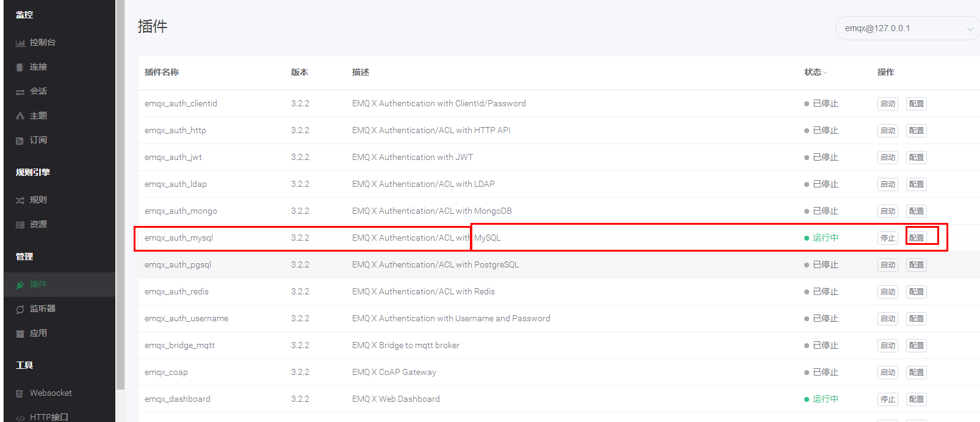Click the 插件 plug icon in sidebar
980x422 pixels.
pyautogui.click(x=20, y=285)
